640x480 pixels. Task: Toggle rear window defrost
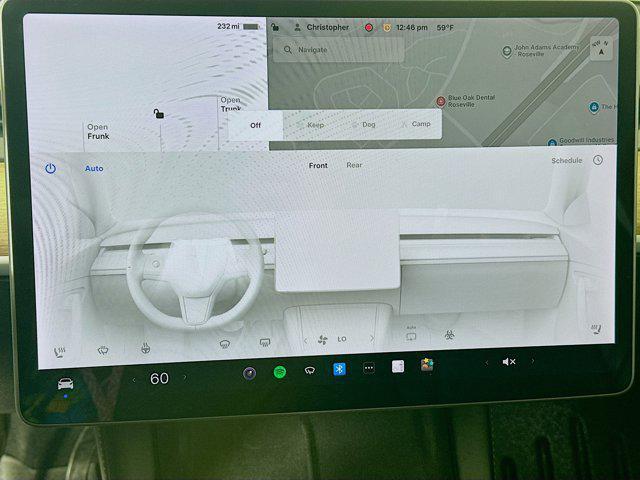(265, 342)
